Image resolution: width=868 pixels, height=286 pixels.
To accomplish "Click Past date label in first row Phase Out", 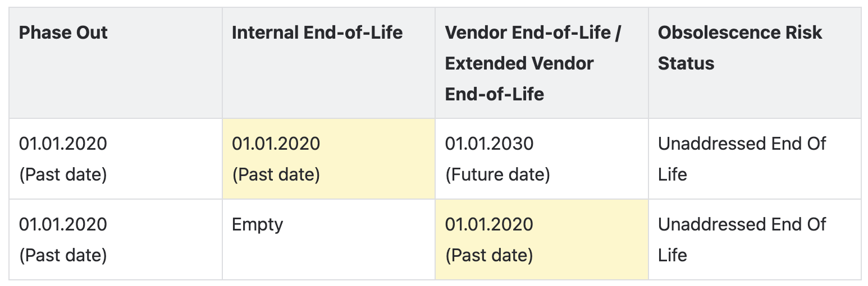I will point(63,175).
